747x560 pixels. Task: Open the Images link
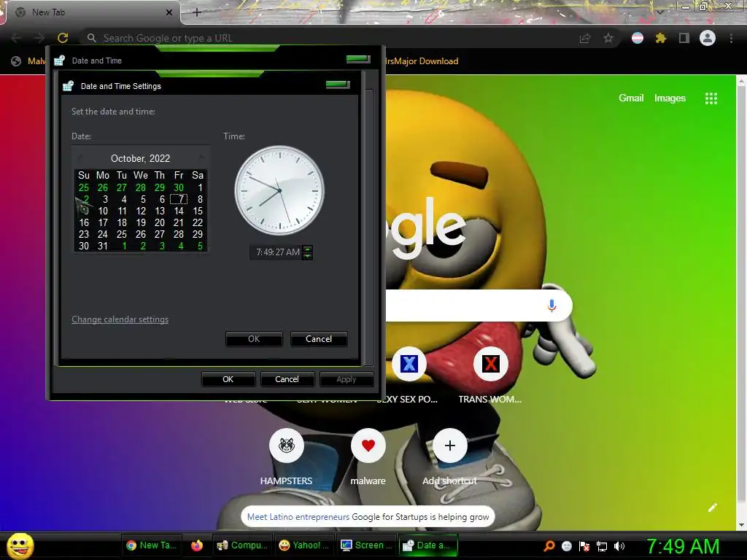670,98
